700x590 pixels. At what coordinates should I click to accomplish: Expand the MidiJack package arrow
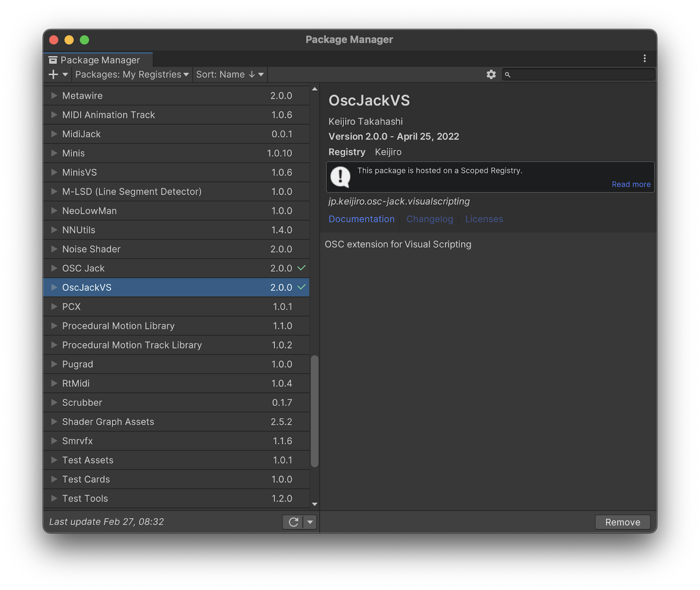(54, 134)
